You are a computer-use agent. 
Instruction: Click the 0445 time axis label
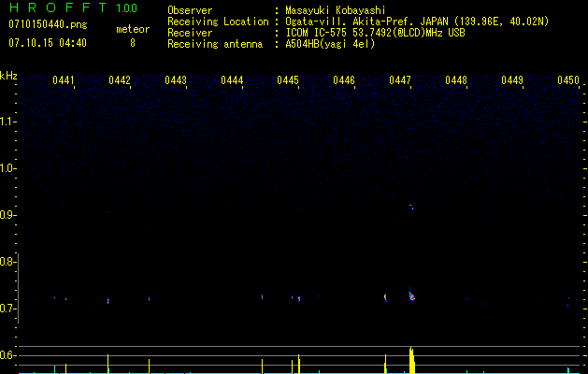coord(288,80)
